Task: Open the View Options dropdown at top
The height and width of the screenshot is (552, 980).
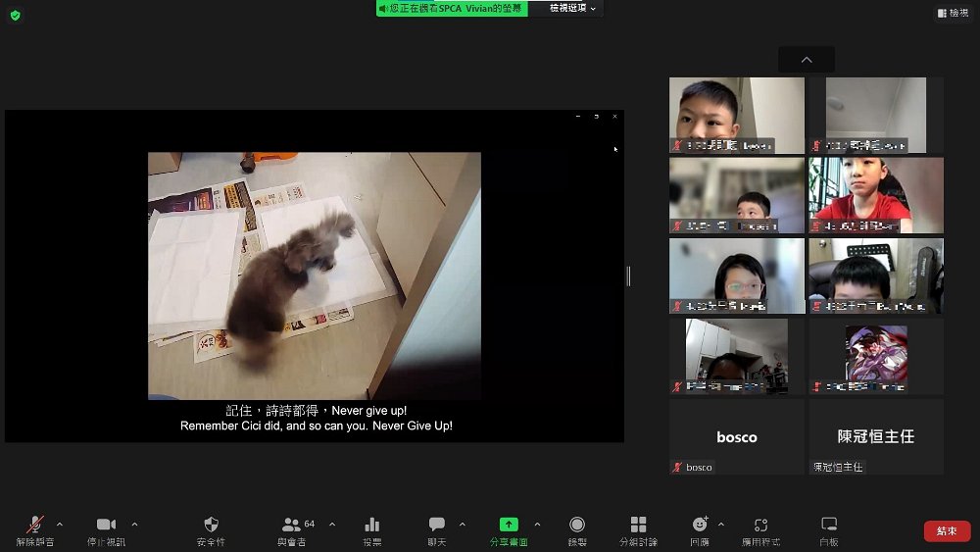Action: pyautogui.click(x=572, y=8)
